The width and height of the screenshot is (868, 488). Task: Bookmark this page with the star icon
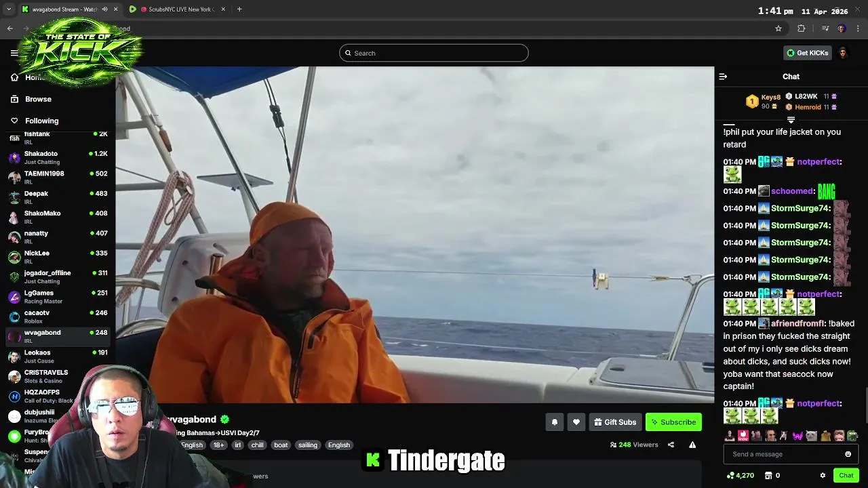coord(778,28)
